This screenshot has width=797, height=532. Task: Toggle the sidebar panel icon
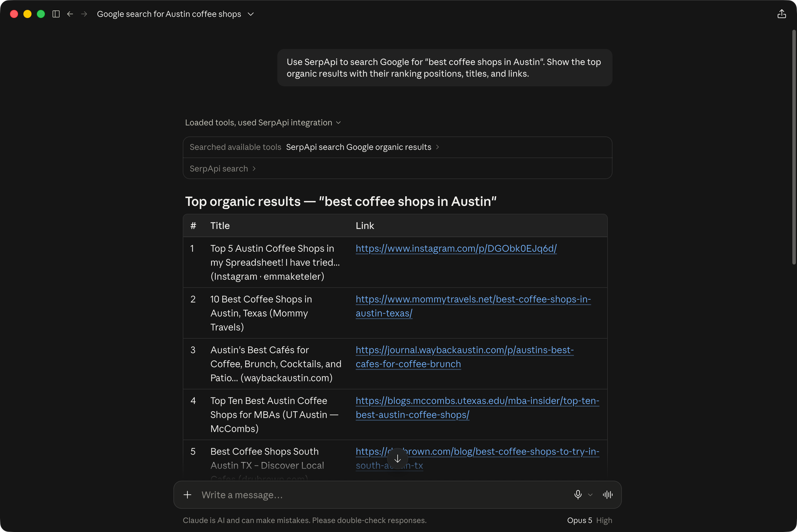pyautogui.click(x=56, y=14)
